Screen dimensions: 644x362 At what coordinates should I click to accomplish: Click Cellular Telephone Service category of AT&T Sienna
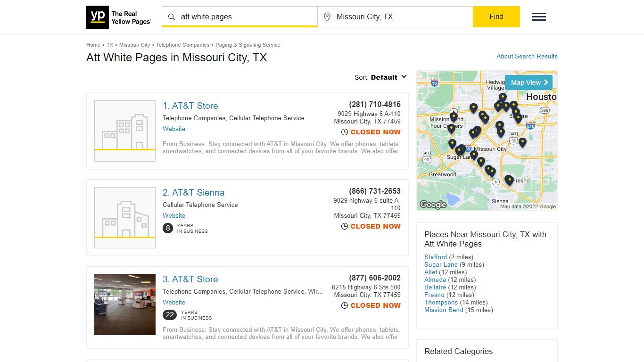click(200, 205)
